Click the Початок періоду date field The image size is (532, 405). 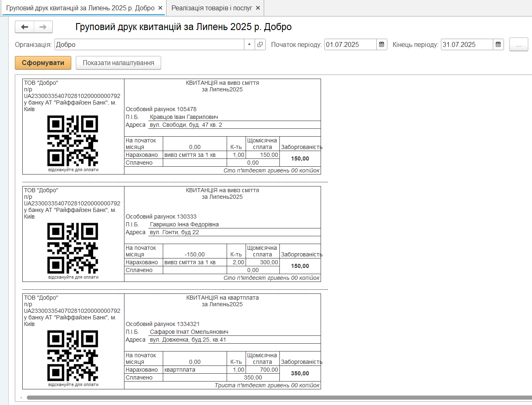tap(350, 44)
